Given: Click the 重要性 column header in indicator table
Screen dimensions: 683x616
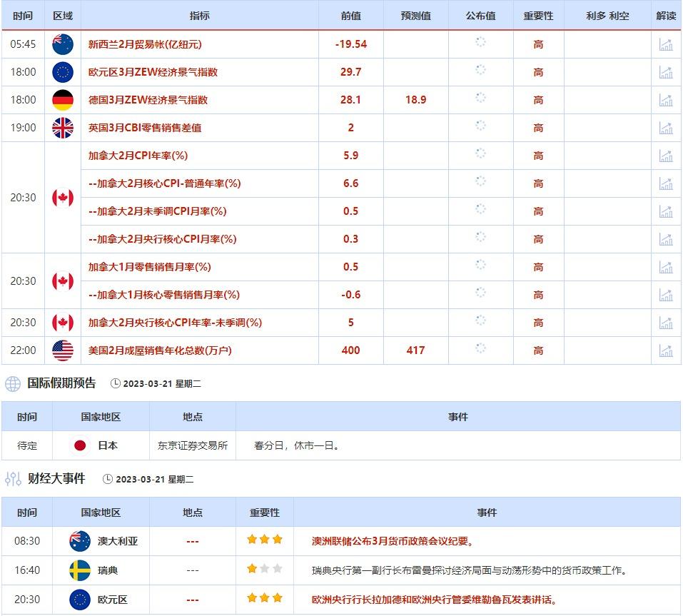Looking at the screenshot, I should click(538, 16).
